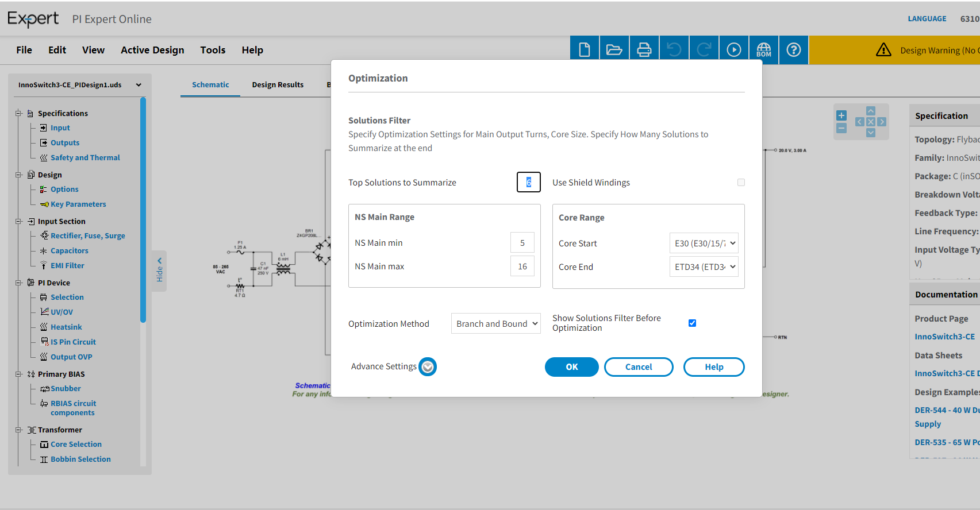980x510 pixels.
Task: Click the Snubber icon in tree
Action: click(x=45, y=389)
